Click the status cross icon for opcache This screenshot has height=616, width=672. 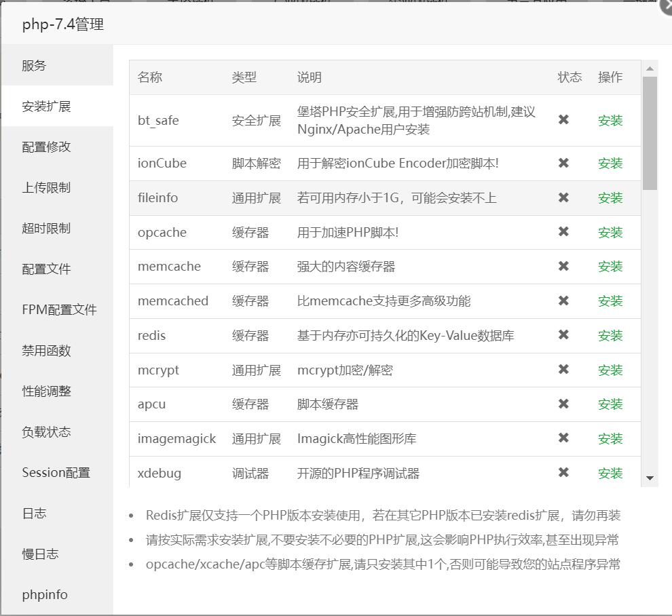click(563, 232)
